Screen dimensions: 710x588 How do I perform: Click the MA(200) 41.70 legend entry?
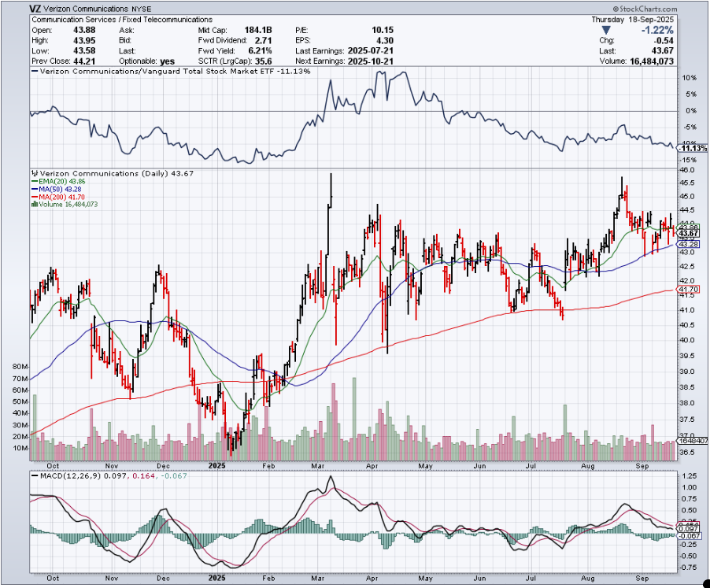[x=61, y=197]
